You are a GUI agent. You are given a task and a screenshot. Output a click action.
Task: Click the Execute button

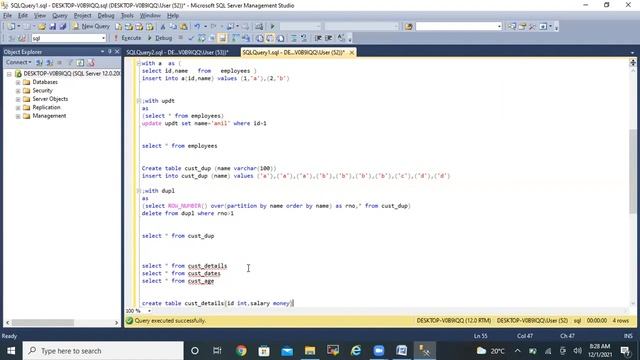tap(127, 38)
